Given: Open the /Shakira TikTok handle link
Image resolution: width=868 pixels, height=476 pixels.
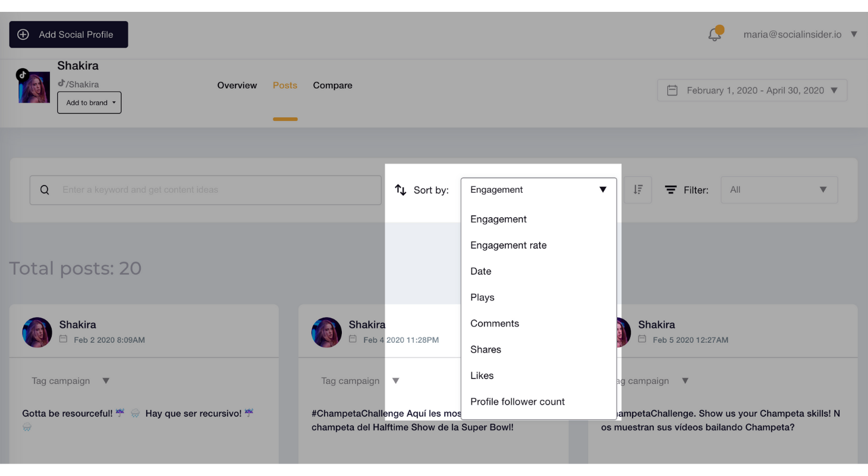Looking at the screenshot, I should [x=78, y=84].
